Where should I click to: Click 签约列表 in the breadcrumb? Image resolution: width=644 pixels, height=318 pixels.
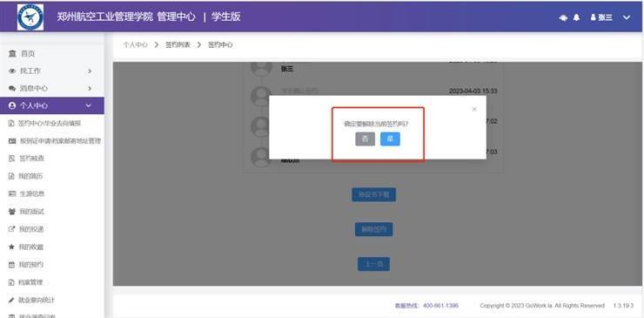point(178,44)
